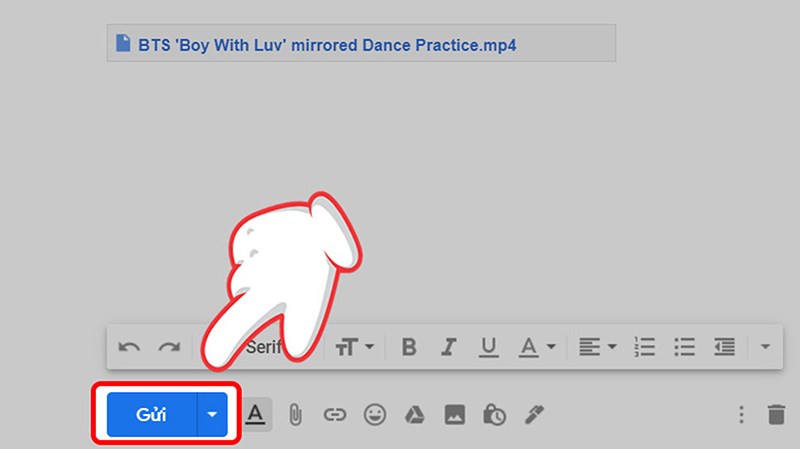
Task: Open the three-dot more options menu
Action: tap(741, 414)
